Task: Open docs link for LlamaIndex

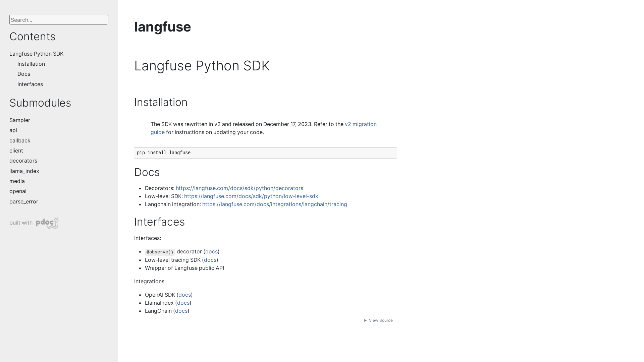Action: (x=183, y=303)
